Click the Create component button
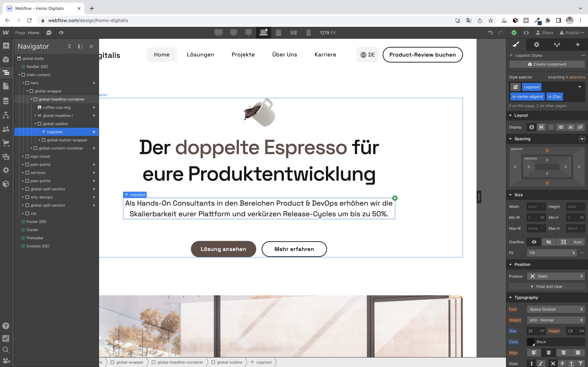This screenshot has height=367, width=588. pos(547,64)
